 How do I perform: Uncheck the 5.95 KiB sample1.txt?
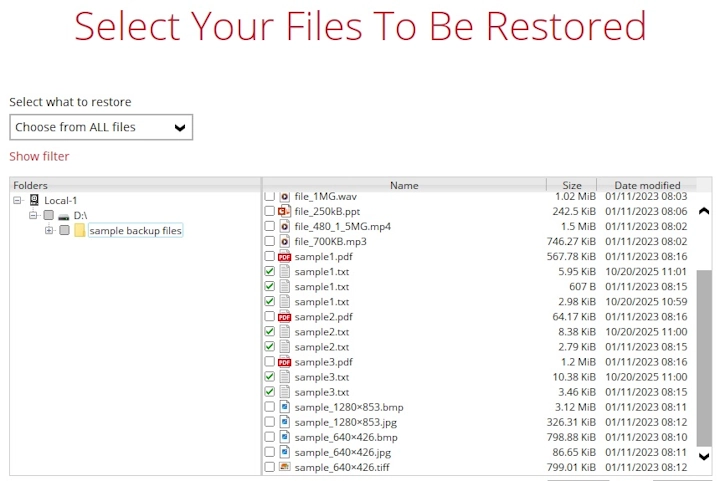click(270, 271)
